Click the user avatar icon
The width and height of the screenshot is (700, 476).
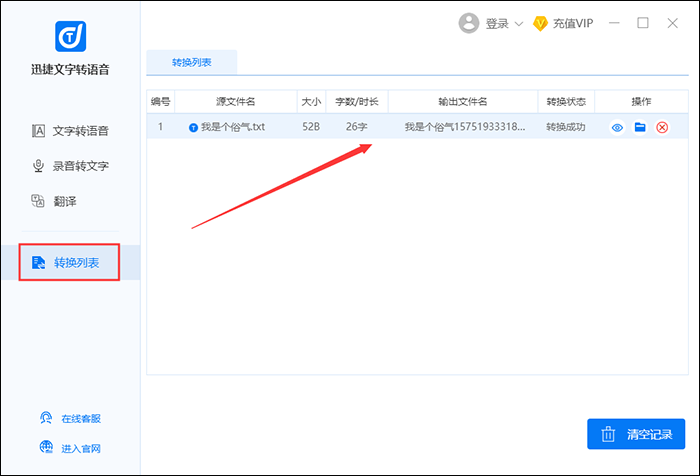pyautogui.click(x=469, y=23)
